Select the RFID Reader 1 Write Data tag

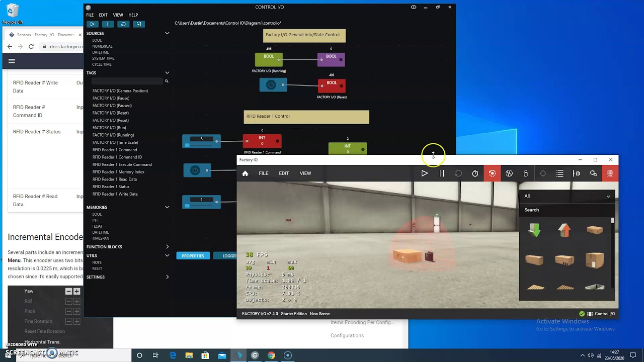pos(115,194)
